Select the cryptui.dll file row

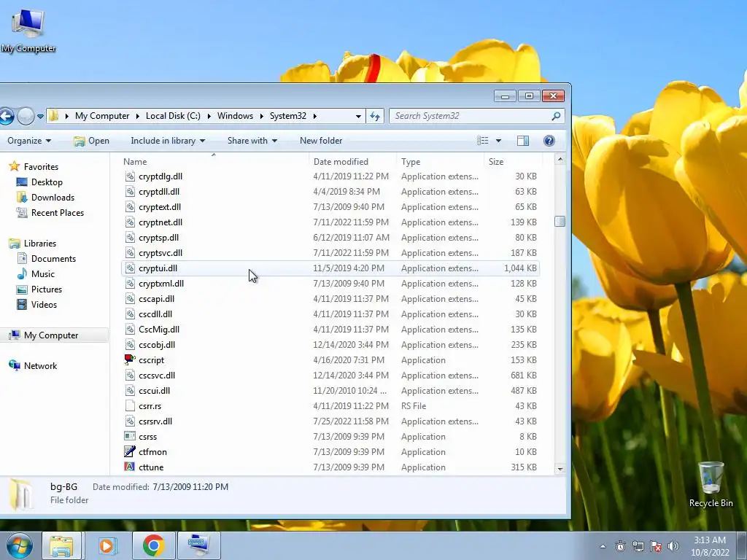[x=330, y=268]
